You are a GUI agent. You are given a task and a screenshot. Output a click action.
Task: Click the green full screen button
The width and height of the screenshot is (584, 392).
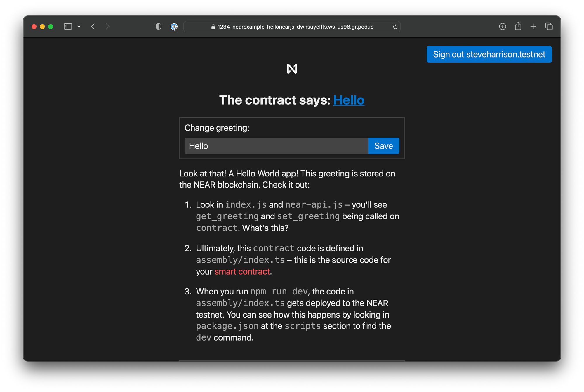(51, 27)
